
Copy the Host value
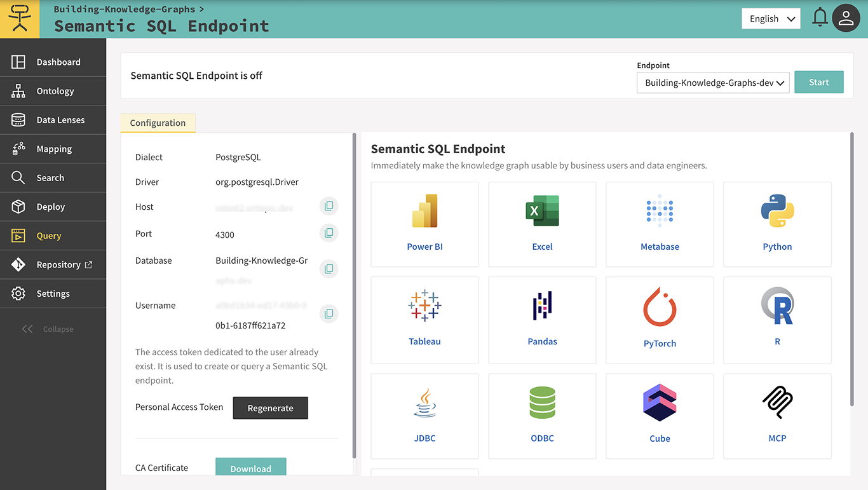[329, 206]
